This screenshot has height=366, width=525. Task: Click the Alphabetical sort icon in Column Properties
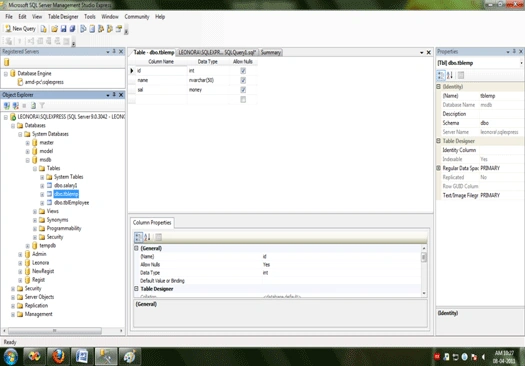pos(147,237)
